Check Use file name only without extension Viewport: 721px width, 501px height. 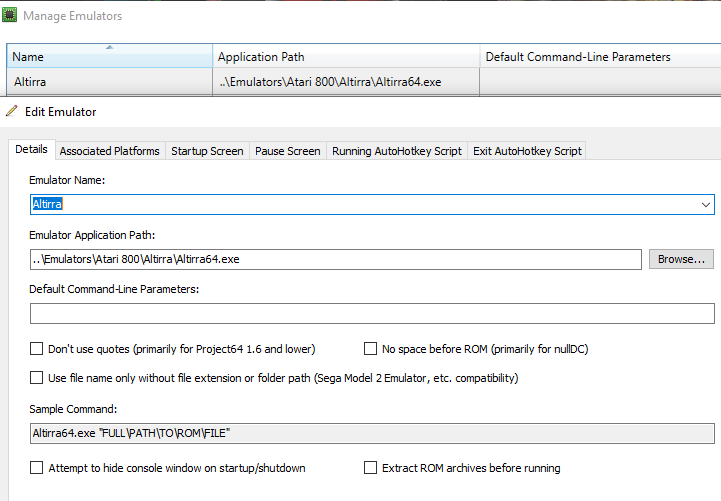[36, 378]
